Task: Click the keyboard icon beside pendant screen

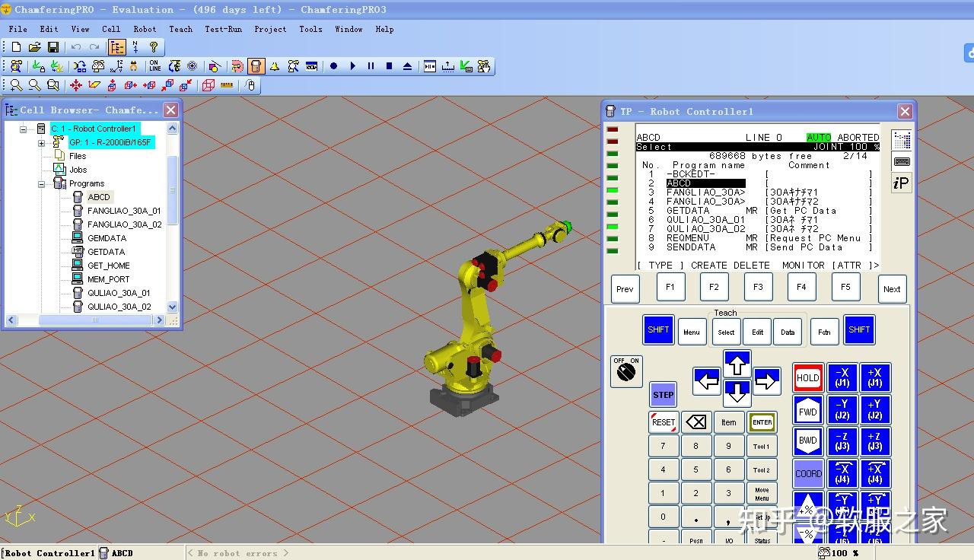Action: [x=902, y=162]
